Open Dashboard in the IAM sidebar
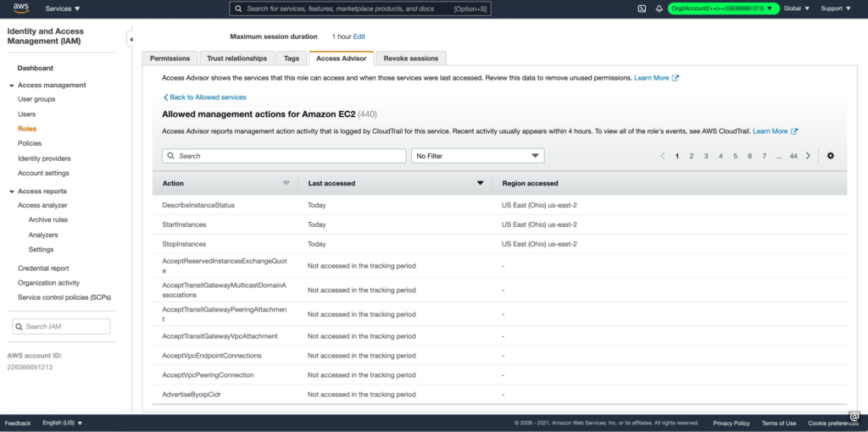This screenshot has width=868, height=432. coord(36,68)
